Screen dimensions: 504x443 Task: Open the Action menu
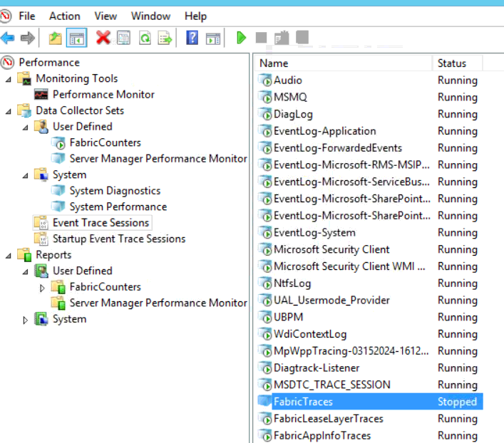[65, 16]
